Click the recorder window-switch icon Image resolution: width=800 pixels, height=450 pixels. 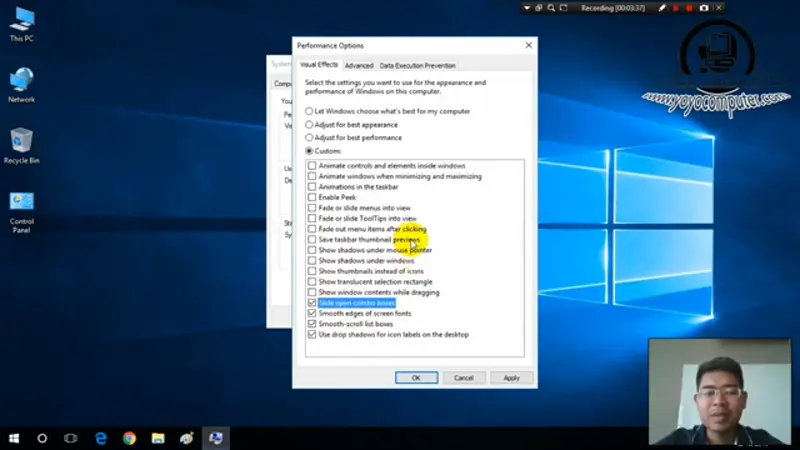tap(539, 8)
